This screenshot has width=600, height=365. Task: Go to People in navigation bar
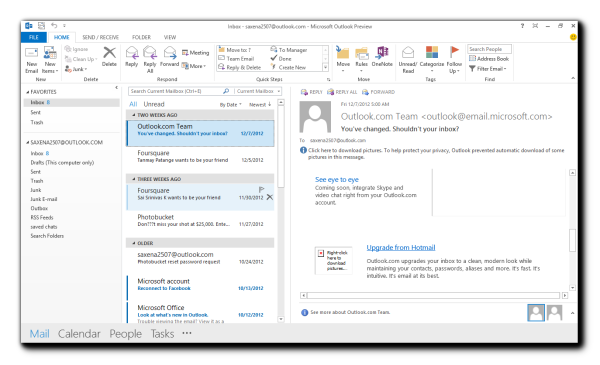point(126,334)
